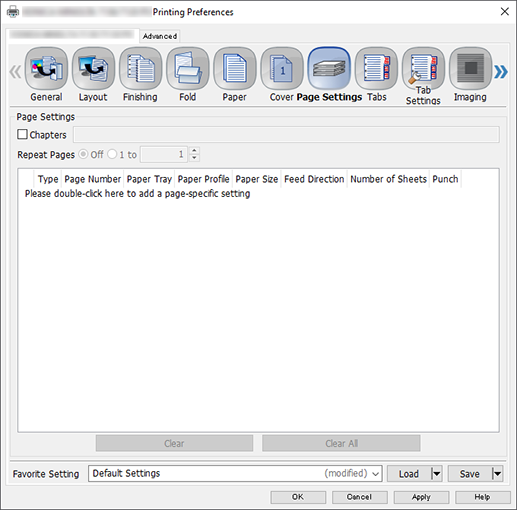The width and height of the screenshot is (517, 510).
Task: Click the Number of Sheets column header
Action: (389, 179)
